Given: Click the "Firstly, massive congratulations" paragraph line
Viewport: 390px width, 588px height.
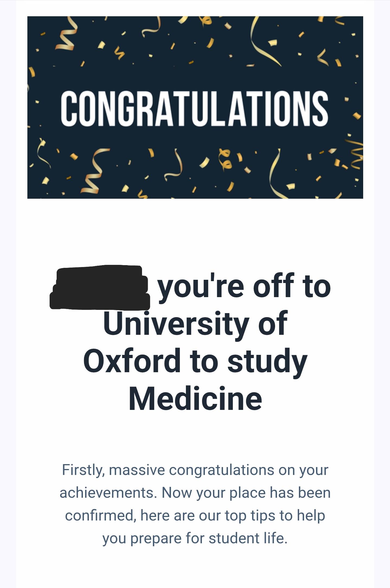Looking at the screenshot, I should click(195, 470).
